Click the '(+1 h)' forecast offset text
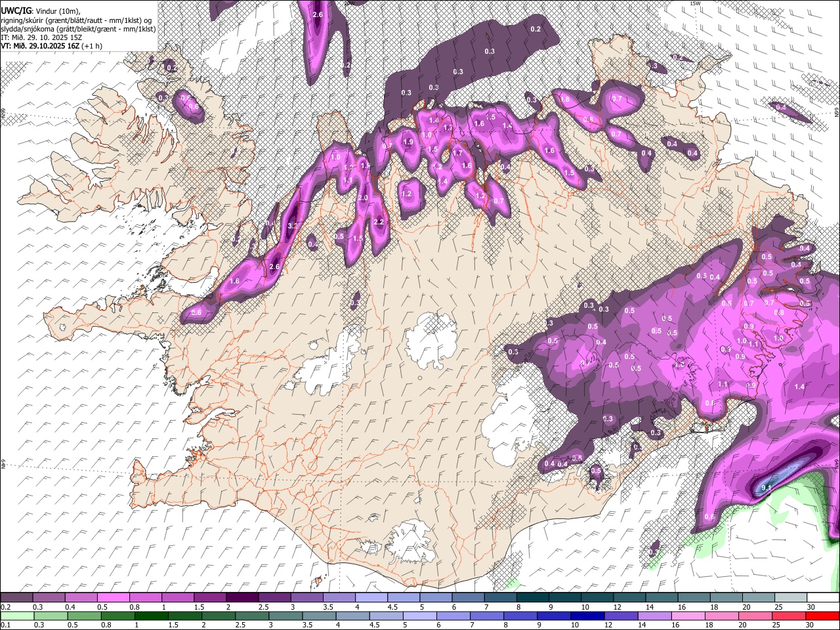 (x=92, y=46)
